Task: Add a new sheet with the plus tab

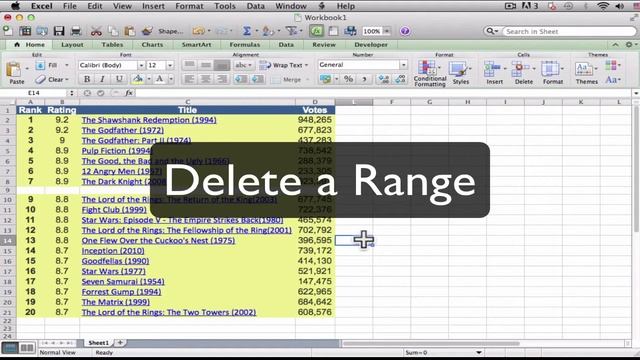Action: click(x=120, y=343)
